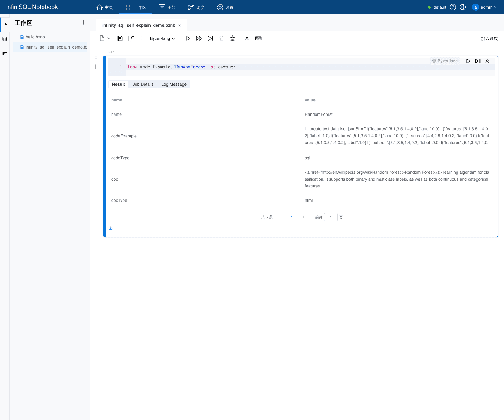Viewport: 504px width, 420px height.
Task: Select infinity_sql_self_explain_demo file in tree
Action: pos(50,47)
